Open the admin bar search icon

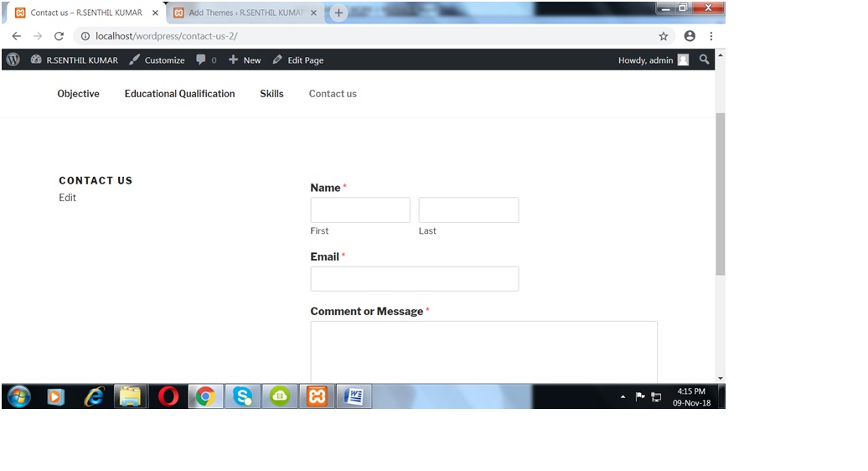pos(704,60)
